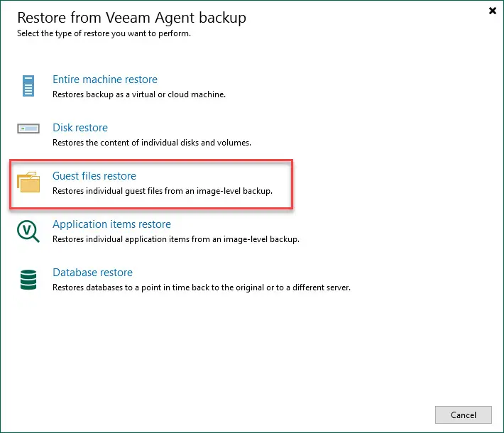This screenshot has width=504, height=433.
Task: Click the description about individual application items
Action: [176, 239]
